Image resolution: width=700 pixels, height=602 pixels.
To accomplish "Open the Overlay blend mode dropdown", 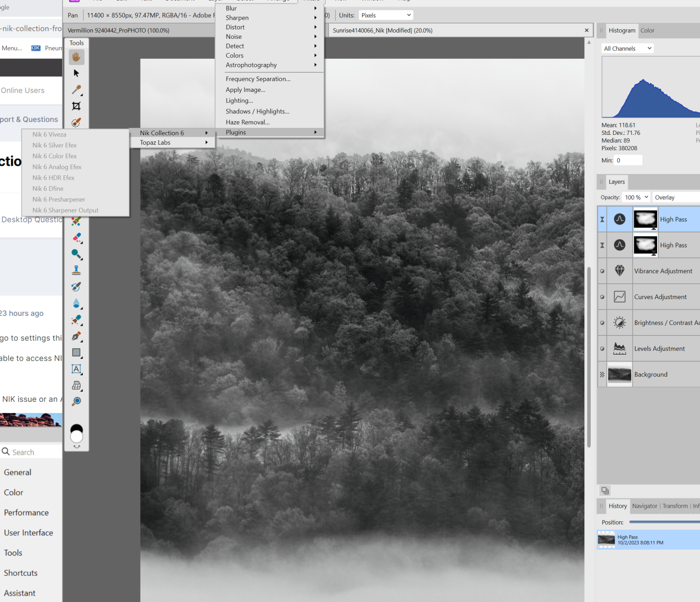I will tap(675, 197).
